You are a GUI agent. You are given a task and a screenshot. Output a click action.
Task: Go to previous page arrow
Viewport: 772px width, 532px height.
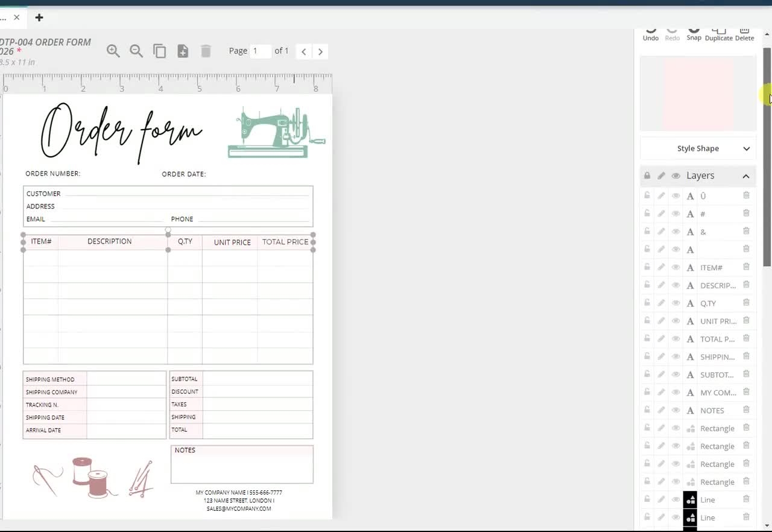coord(304,52)
